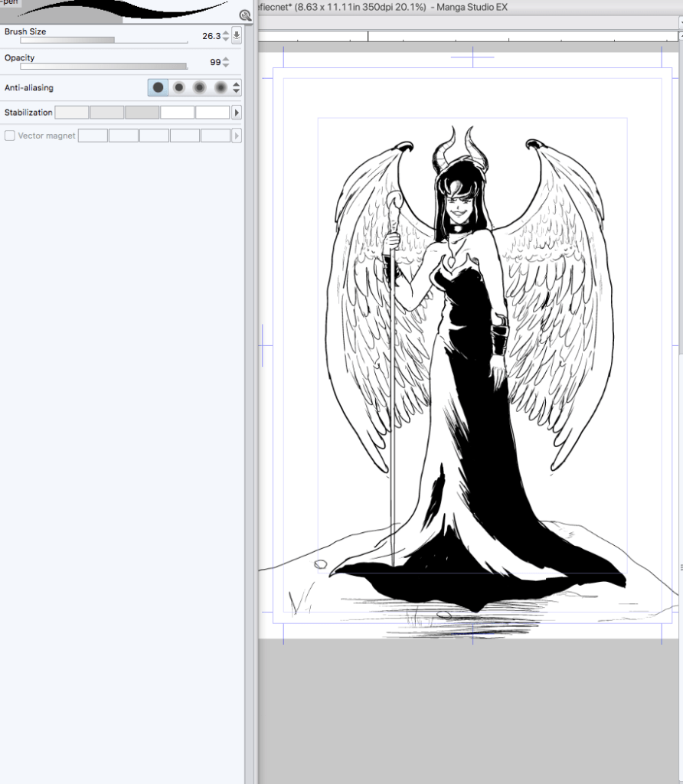Click the Brush Size value 26.3
This screenshot has height=784, width=683.
pyautogui.click(x=211, y=36)
